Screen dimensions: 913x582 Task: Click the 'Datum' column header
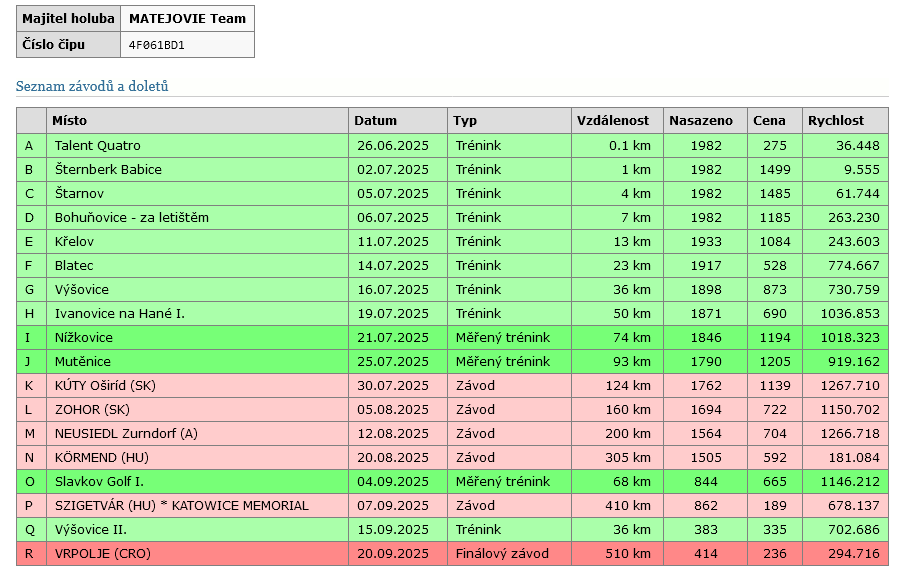point(375,121)
